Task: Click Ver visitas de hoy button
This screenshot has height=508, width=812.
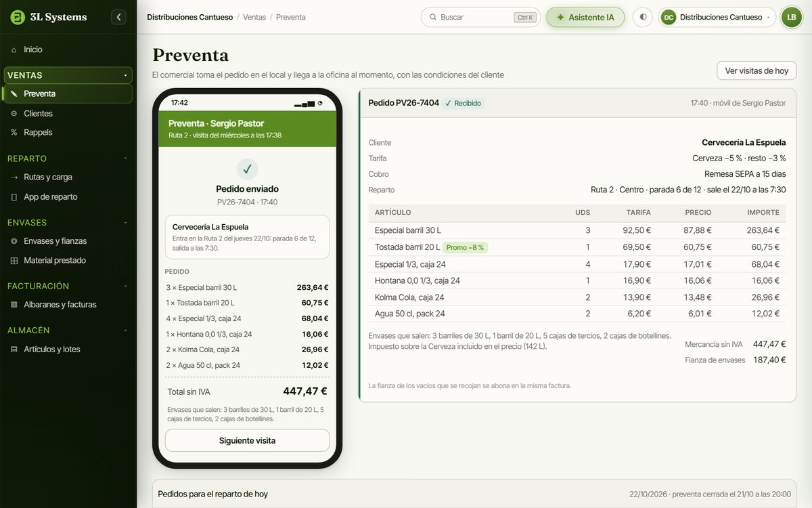Action: pos(757,70)
